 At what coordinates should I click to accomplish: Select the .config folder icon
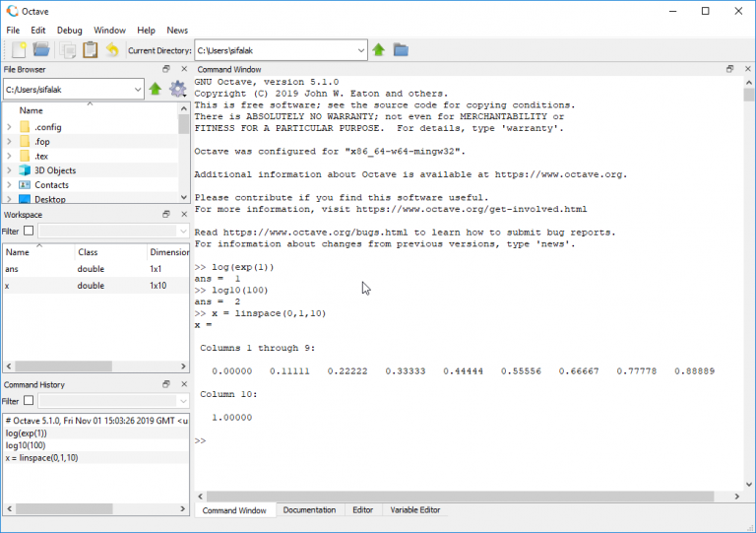(25, 127)
